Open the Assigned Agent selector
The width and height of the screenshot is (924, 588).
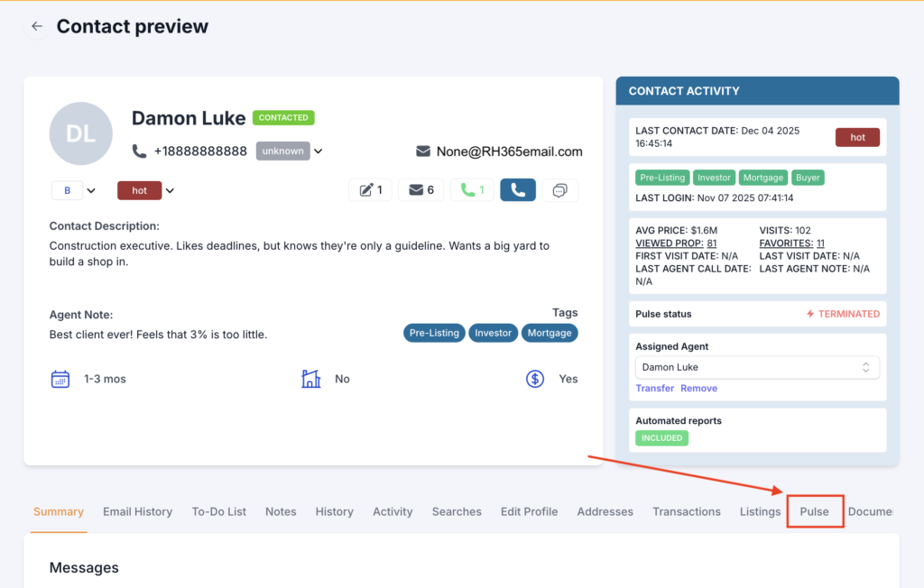756,367
